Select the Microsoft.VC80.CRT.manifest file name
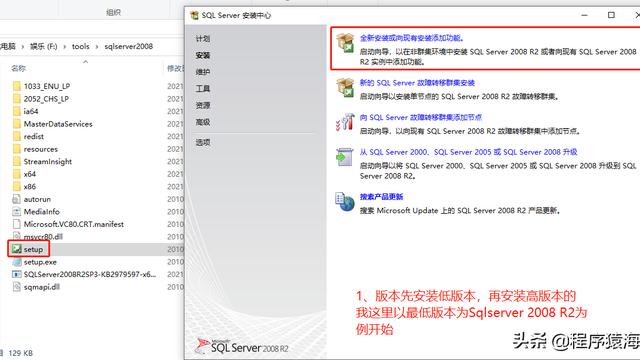The image size is (640, 360). pos(73,224)
